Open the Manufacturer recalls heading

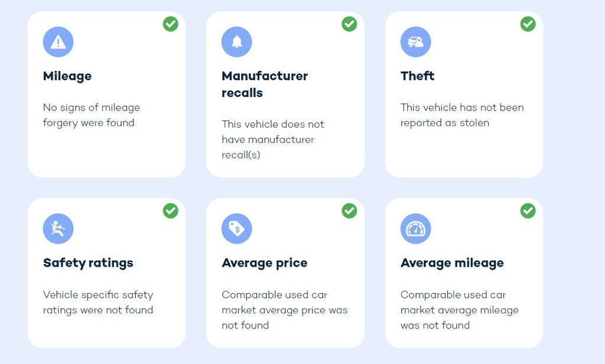[265, 84]
